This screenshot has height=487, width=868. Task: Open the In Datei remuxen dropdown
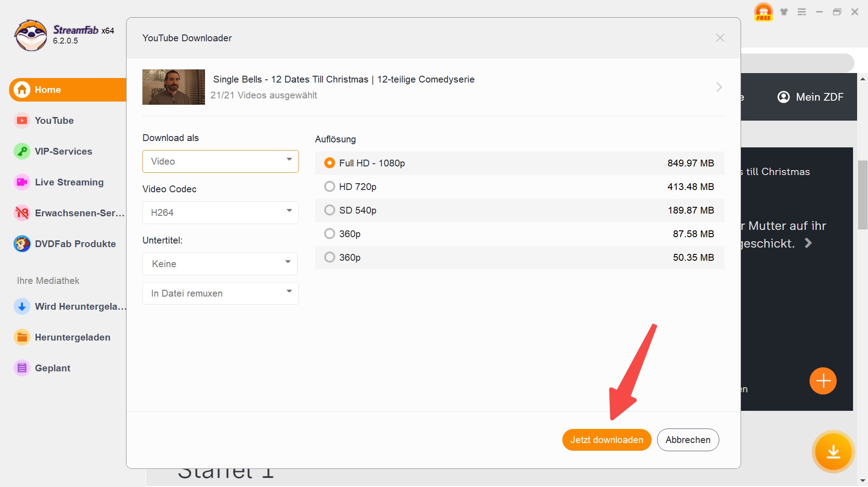tap(220, 293)
